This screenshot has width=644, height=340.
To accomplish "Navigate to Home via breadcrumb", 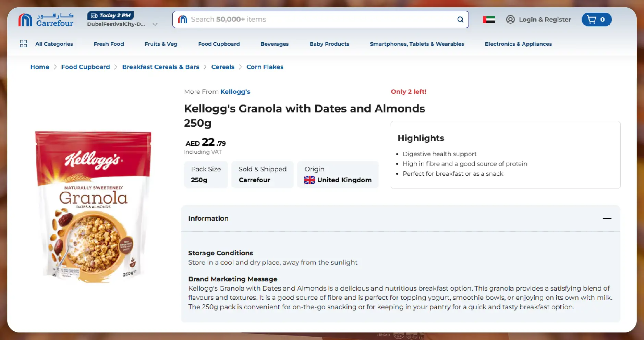I will click(x=39, y=67).
